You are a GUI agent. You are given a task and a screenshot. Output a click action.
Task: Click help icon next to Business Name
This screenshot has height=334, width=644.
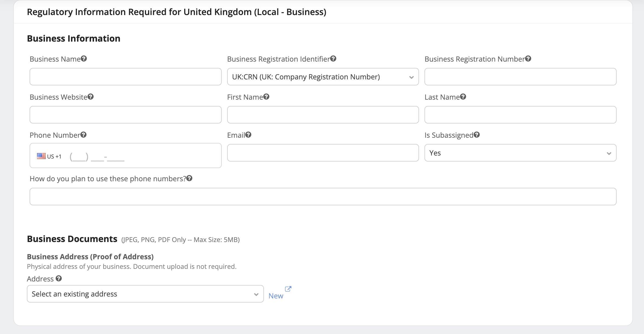click(x=84, y=59)
